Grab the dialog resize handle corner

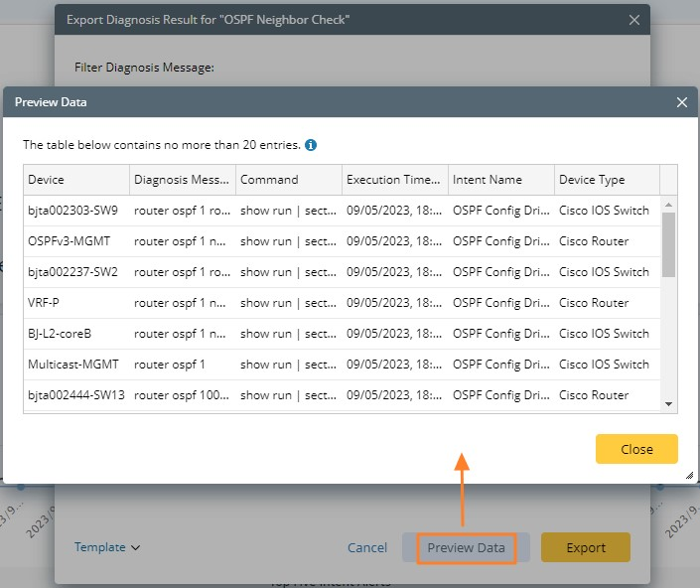pos(689,476)
